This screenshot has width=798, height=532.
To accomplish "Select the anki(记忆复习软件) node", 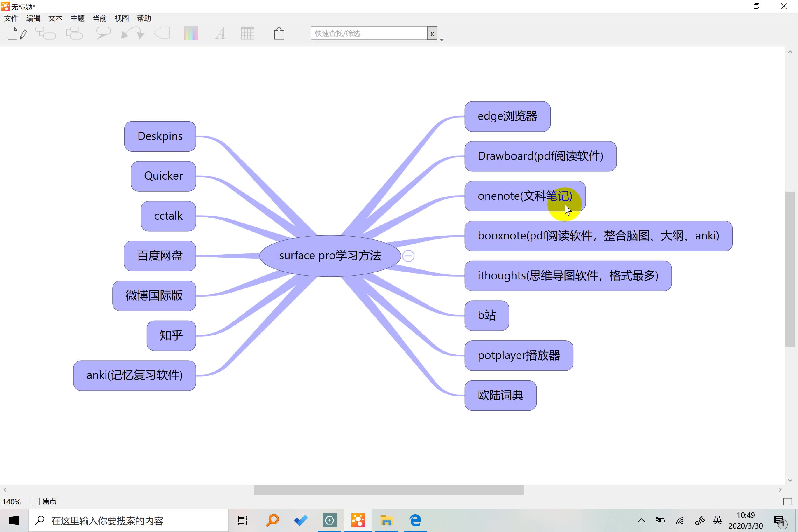I will pos(134,375).
